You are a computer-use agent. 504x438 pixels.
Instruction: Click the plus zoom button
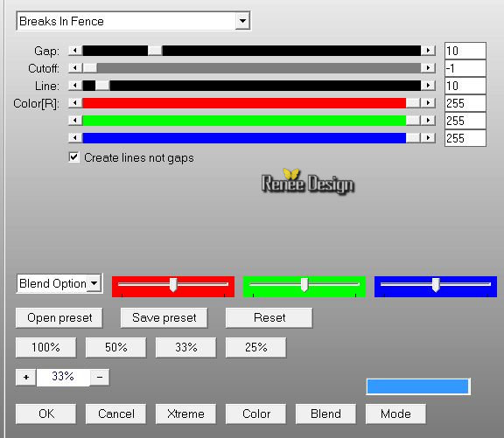pos(26,377)
